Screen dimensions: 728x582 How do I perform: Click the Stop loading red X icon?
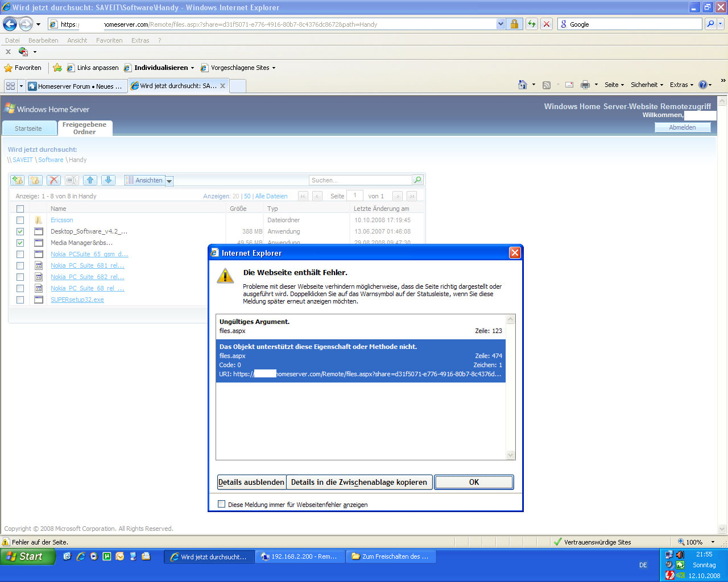(546, 24)
